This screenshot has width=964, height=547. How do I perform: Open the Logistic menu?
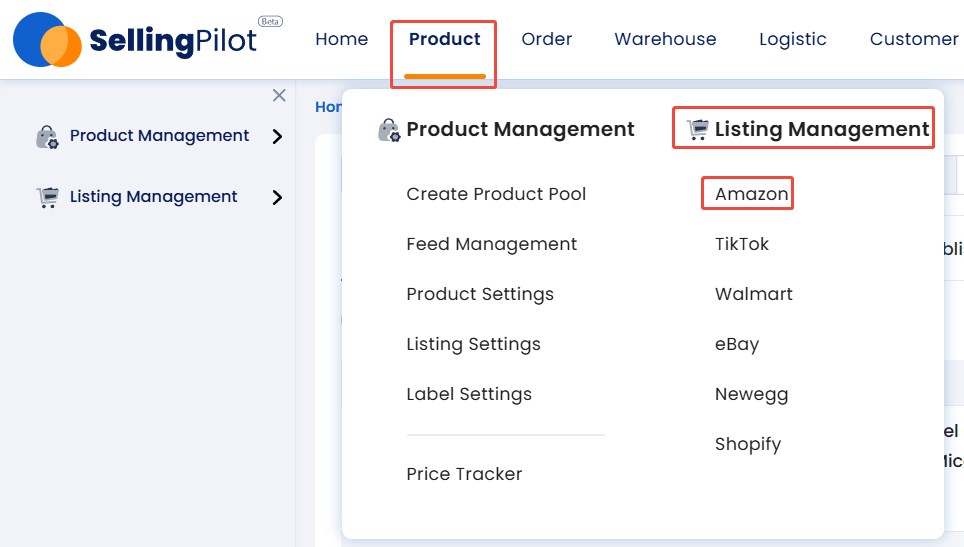click(x=792, y=39)
